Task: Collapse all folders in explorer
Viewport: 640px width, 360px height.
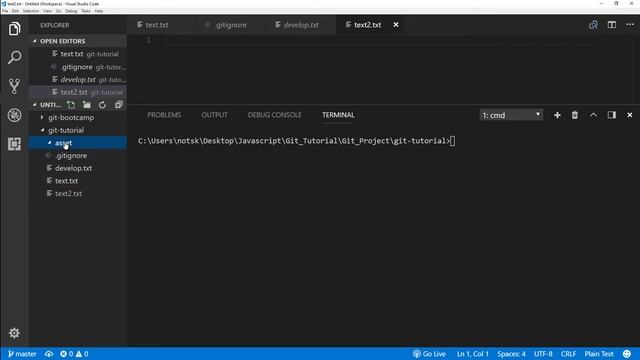Action: (x=118, y=105)
